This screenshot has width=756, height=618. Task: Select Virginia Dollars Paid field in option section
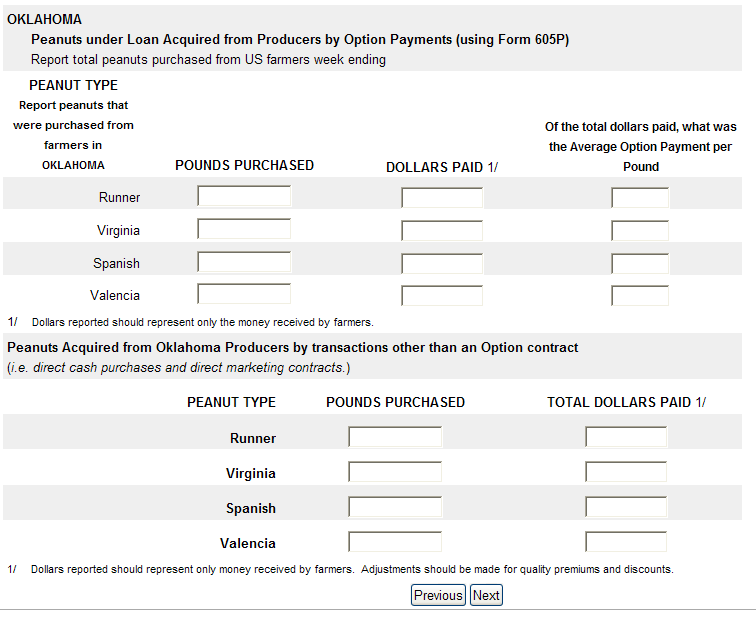click(x=442, y=230)
